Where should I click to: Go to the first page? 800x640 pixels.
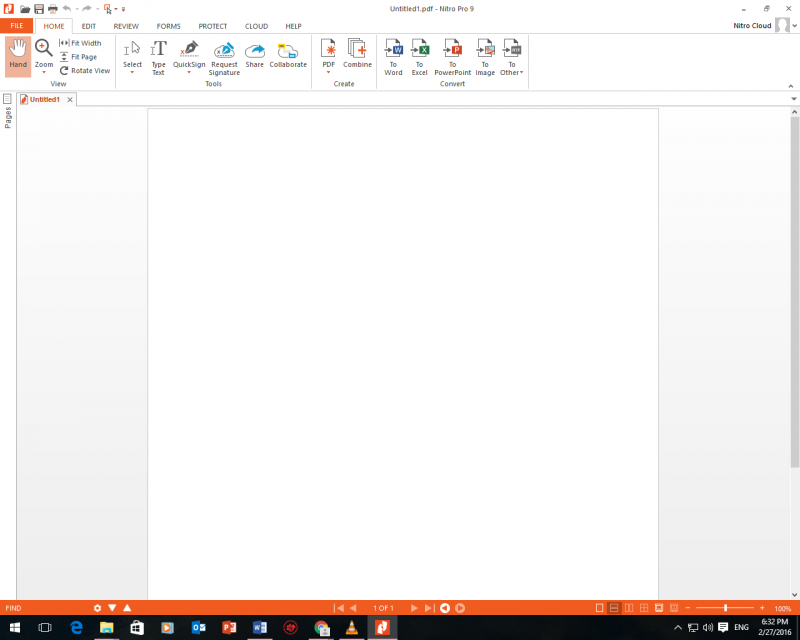[338, 608]
